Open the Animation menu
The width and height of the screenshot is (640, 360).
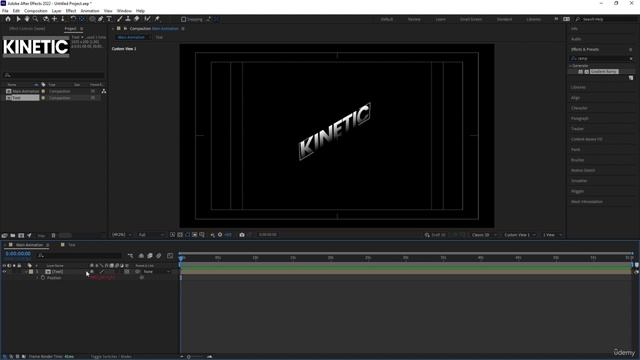pos(90,11)
